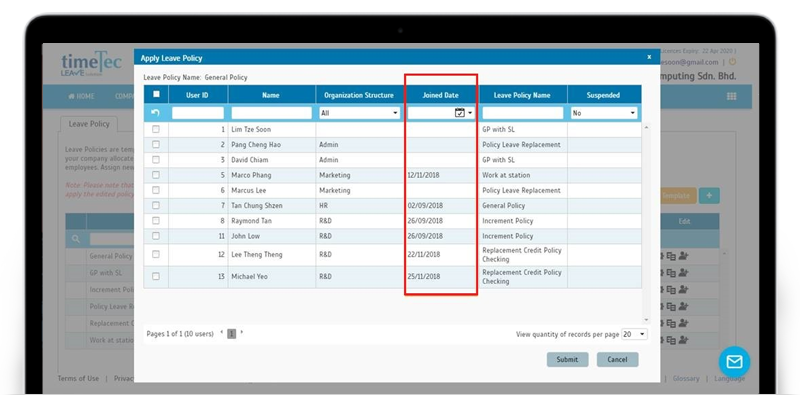Tick the checkbox for Marco Phang
800x395 pixels.
click(156, 175)
